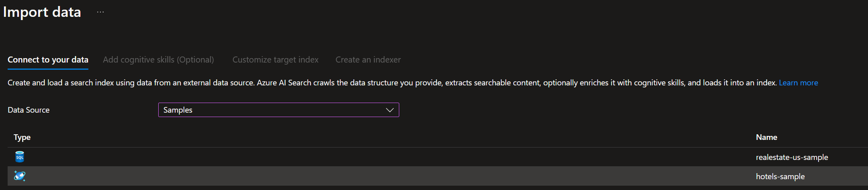Click the Data Source dropdown chevron arrow
Screen dimensions: 868x190
[390, 110]
